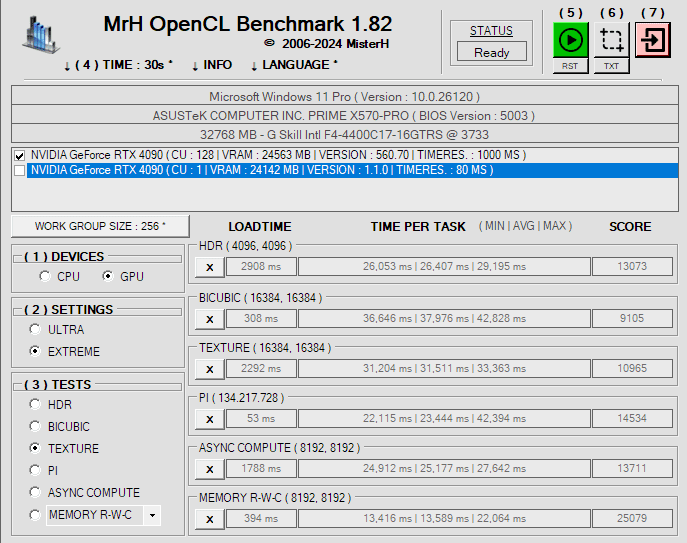Select the ASYNC COMPUTE test radio button
Viewport: 687px width, 543px height.
(x=35, y=492)
